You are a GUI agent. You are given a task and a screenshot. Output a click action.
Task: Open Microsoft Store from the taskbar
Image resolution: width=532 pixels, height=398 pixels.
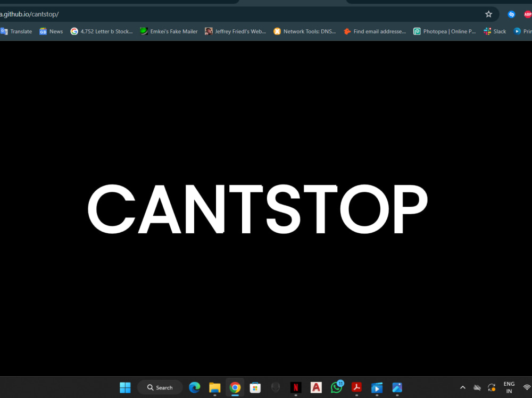tap(255, 387)
